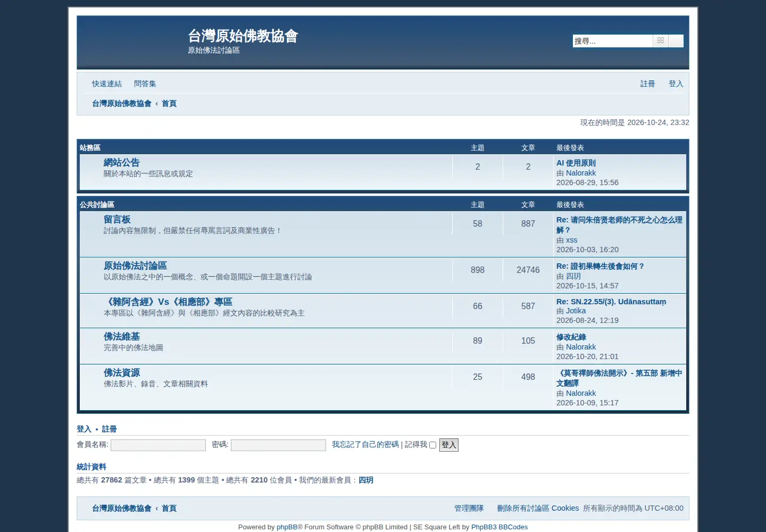This screenshot has height=532, width=766.
Task: Click the 密碼 password input field
Action: 278,445
